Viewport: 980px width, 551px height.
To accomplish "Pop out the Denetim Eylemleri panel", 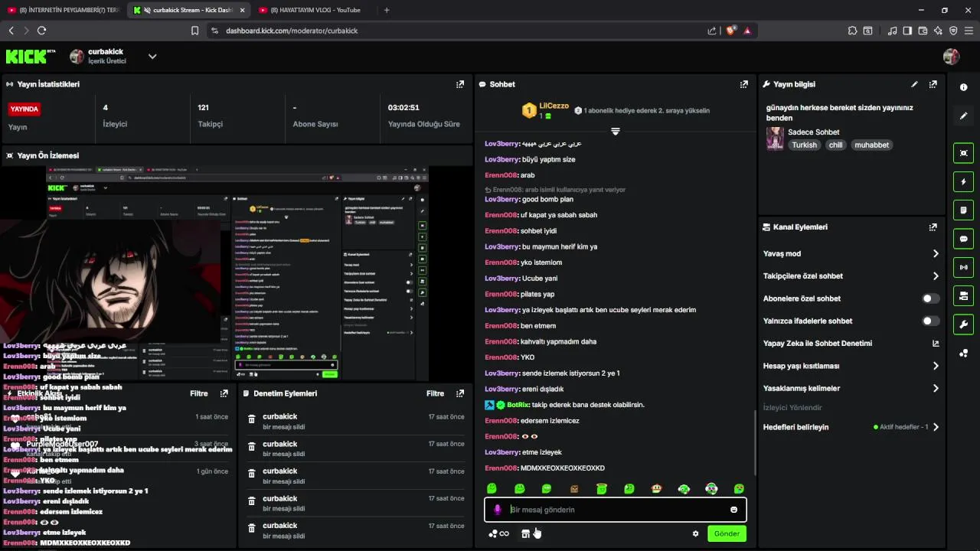I will (x=459, y=393).
